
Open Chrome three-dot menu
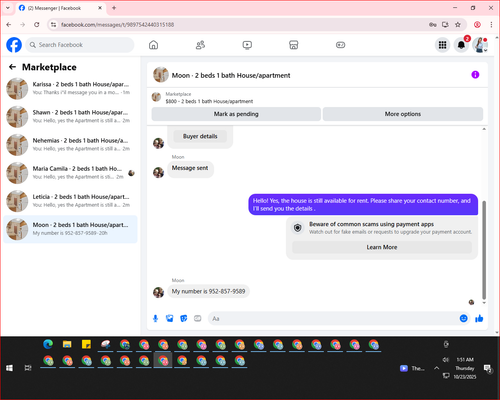(x=491, y=25)
